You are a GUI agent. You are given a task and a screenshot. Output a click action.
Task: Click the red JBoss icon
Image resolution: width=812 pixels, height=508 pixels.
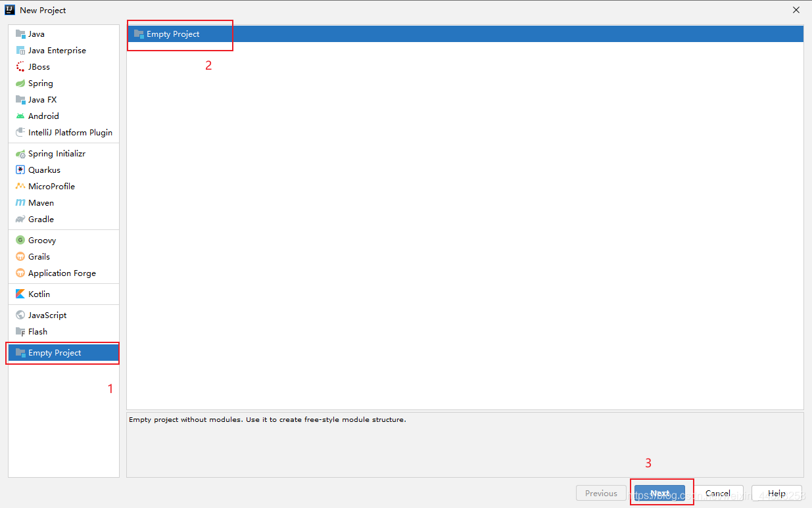tap(20, 66)
